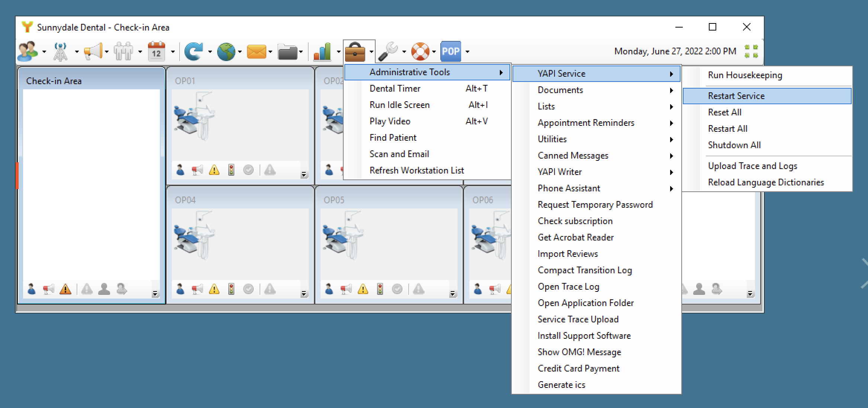Open the OP05 panel corner menu arrow
The image size is (868, 408).
click(453, 294)
